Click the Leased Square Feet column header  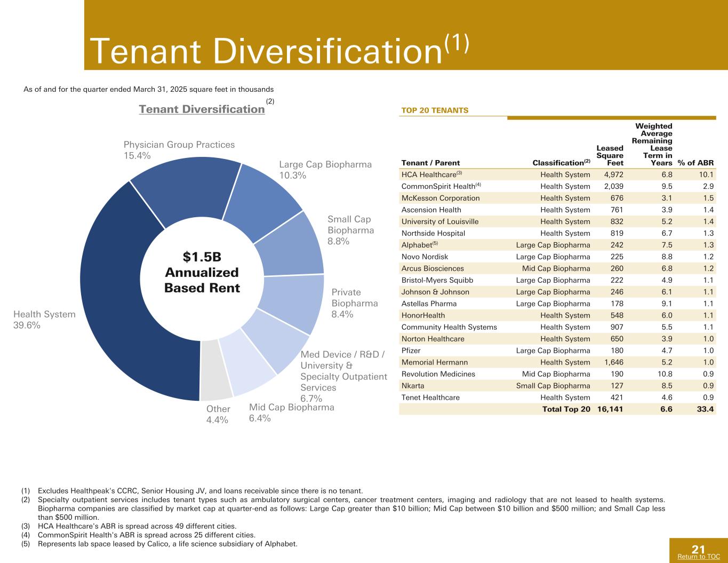click(x=610, y=155)
